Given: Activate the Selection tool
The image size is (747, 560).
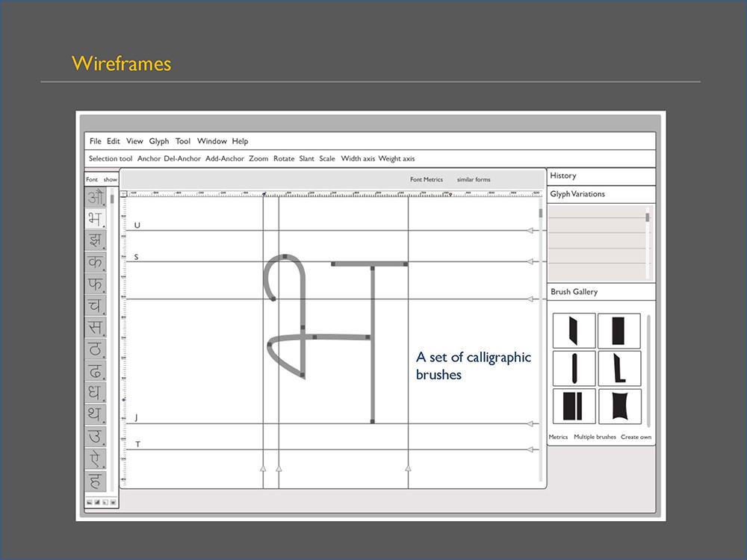Looking at the screenshot, I should pyautogui.click(x=111, y=158).
